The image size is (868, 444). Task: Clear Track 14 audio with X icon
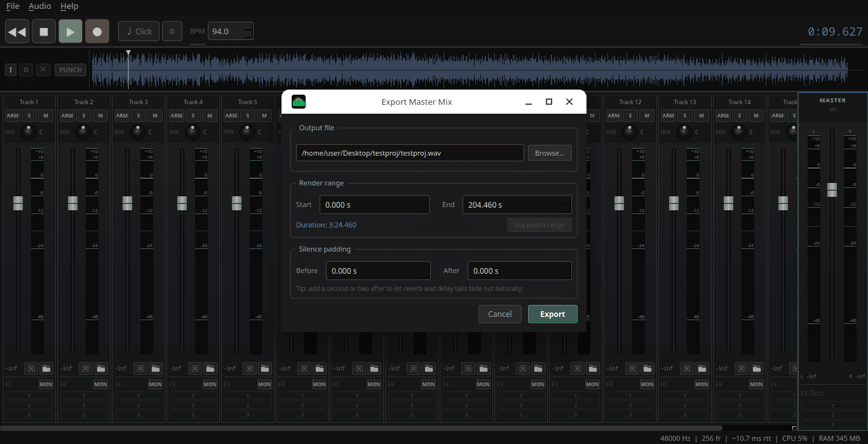[x=741, y=368]
